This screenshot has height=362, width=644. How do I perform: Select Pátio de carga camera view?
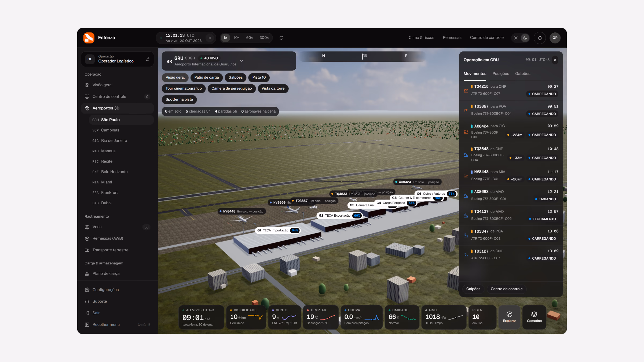pos(206,77)
